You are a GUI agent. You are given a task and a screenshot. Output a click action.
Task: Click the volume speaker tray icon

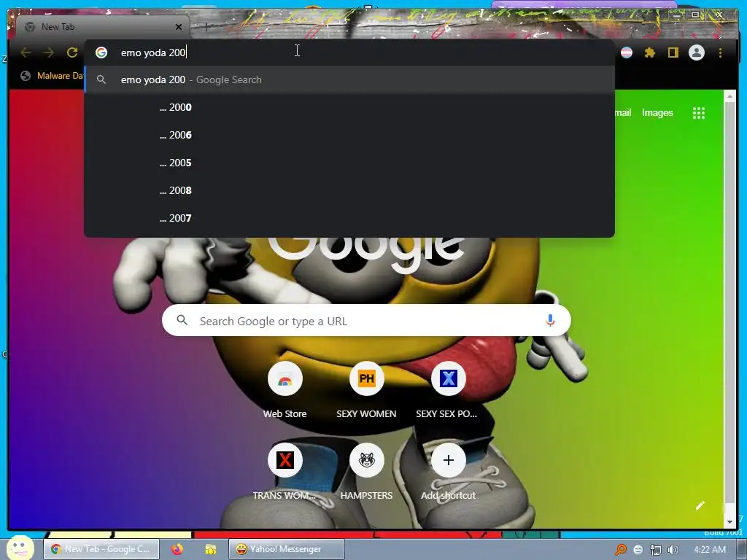673,550
